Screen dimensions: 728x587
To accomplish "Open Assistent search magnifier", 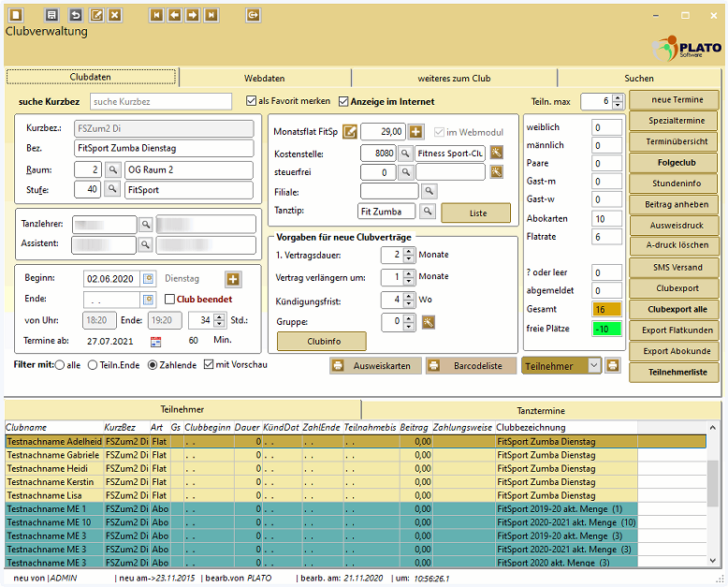I will click(x=145, y=243).
